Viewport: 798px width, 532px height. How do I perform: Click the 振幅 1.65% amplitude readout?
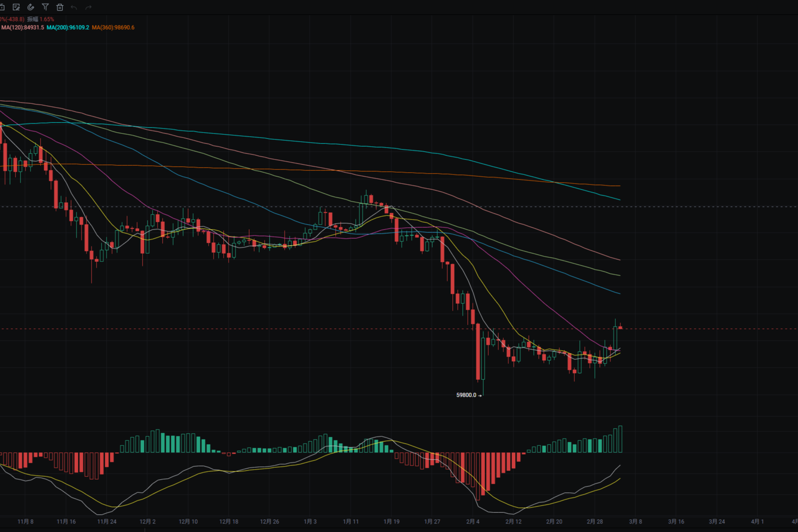coord(40,19)
